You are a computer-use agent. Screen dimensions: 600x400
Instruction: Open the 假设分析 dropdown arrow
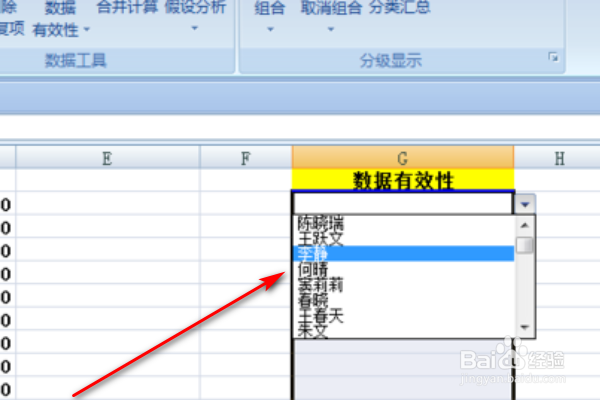pos(195,28)
